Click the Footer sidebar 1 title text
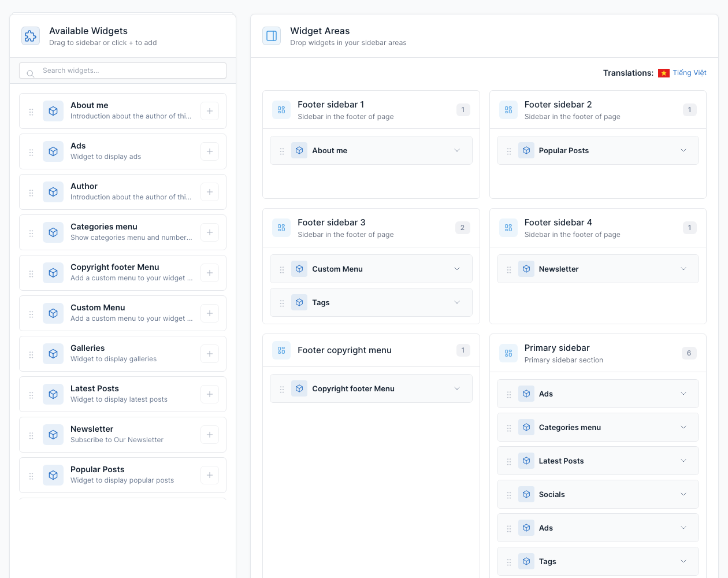Viewport: 728px width, 578px height. (x=330, y=105)
